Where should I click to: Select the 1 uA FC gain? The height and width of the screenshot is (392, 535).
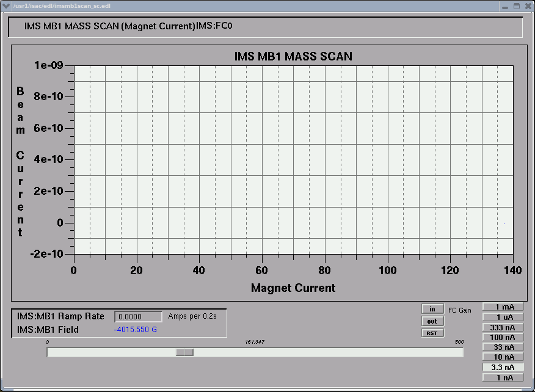click(x=504, y=317)
